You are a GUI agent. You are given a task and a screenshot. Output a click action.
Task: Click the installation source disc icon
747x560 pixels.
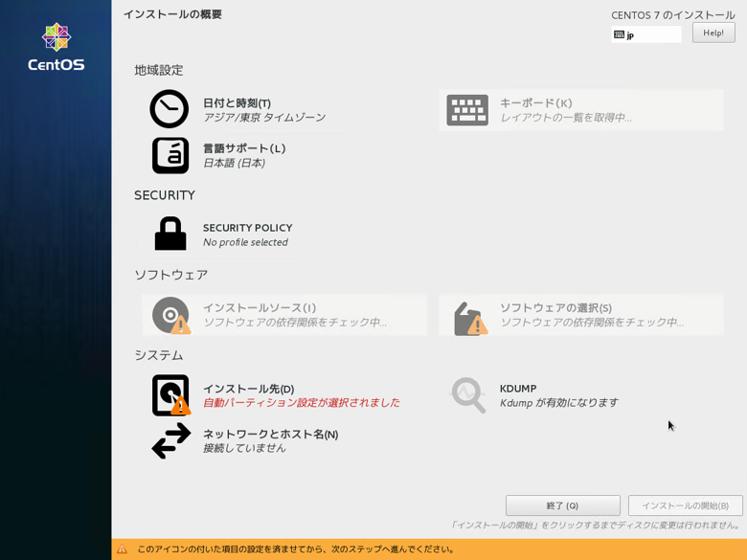tap(171, 315)
